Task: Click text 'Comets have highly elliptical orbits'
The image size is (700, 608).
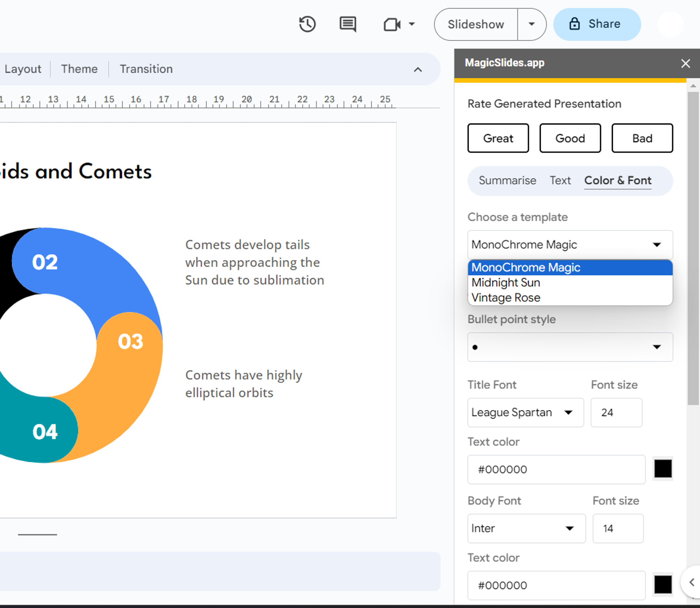Action: tap(244, 384)
